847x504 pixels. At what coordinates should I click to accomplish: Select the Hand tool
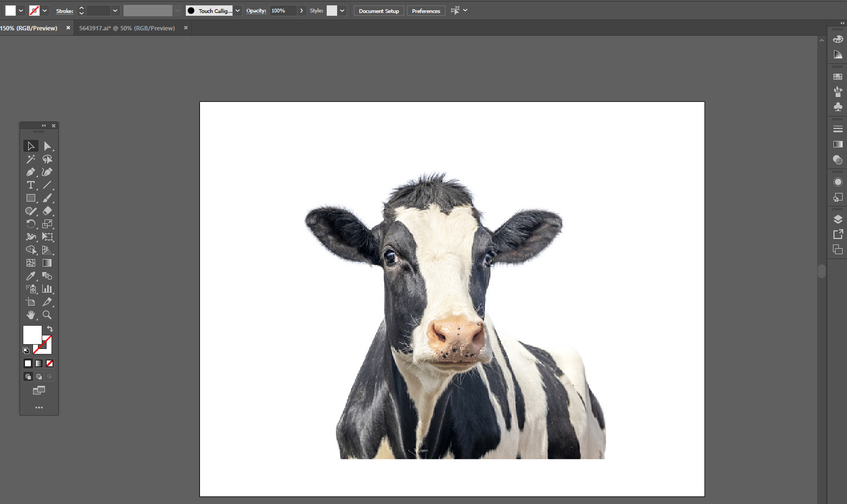(x=31, y=315)
